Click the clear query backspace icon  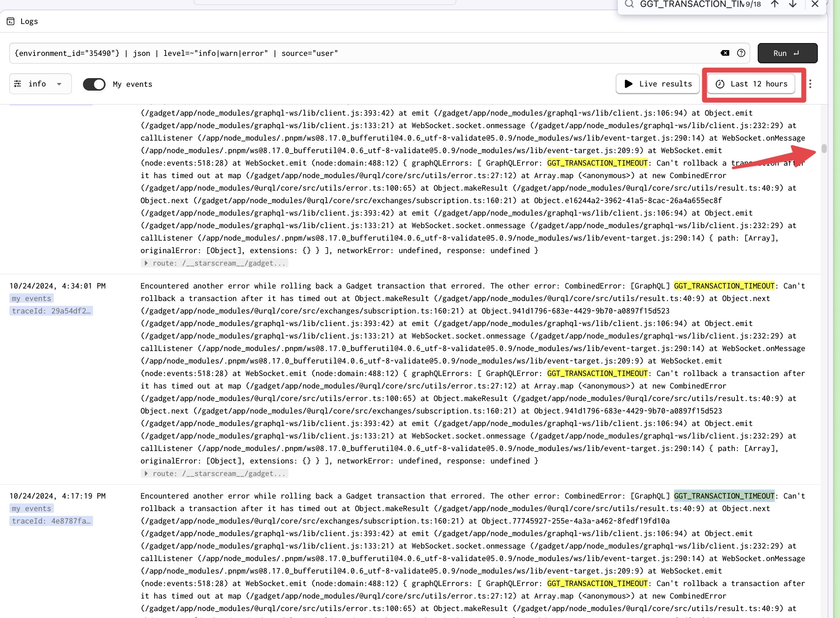[x=725, y=53]
